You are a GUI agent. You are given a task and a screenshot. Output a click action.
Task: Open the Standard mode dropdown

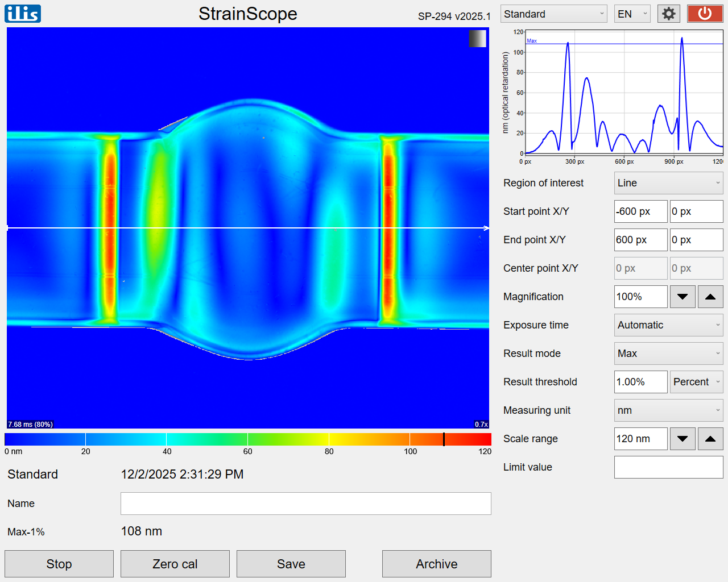click(x=553, y=14)
